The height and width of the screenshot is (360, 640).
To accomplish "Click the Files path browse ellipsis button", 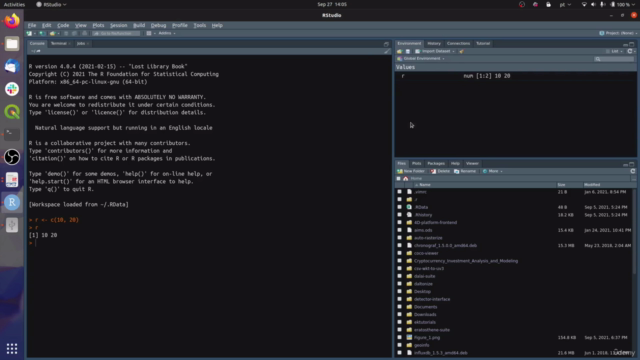I will (x=633, y=179).
